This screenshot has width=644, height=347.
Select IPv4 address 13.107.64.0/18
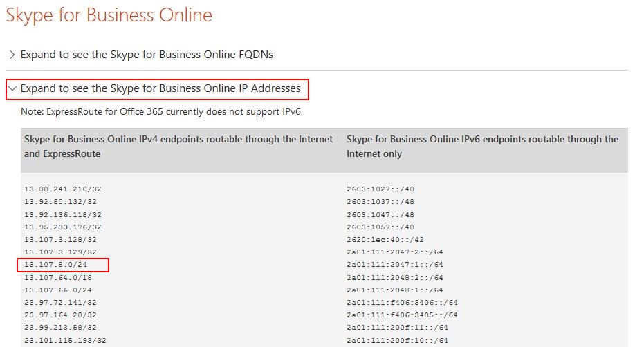[x=60, y=277]
